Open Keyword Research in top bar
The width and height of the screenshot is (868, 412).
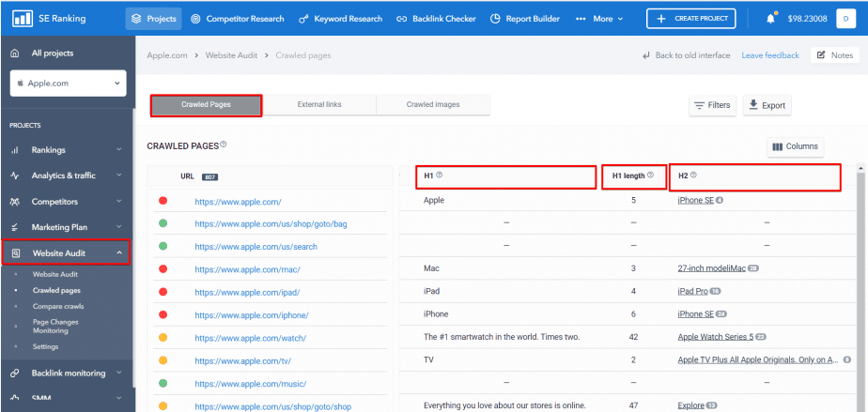pos(340,19)
